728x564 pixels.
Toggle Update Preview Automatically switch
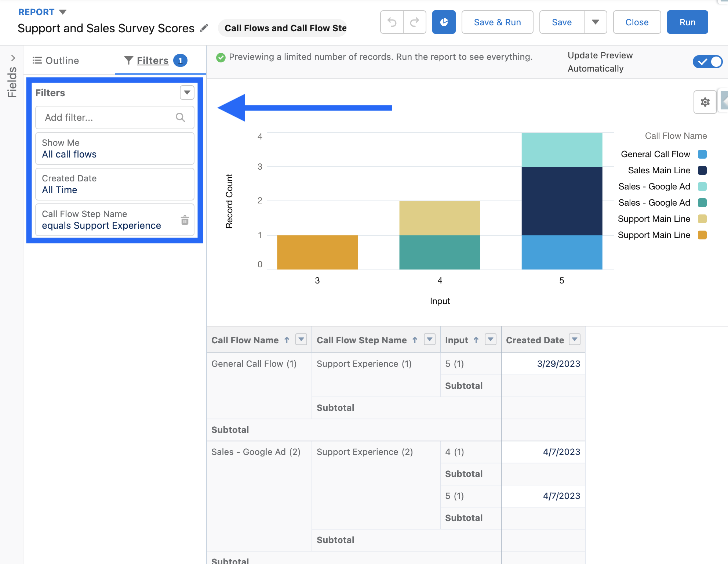(707, 62)
